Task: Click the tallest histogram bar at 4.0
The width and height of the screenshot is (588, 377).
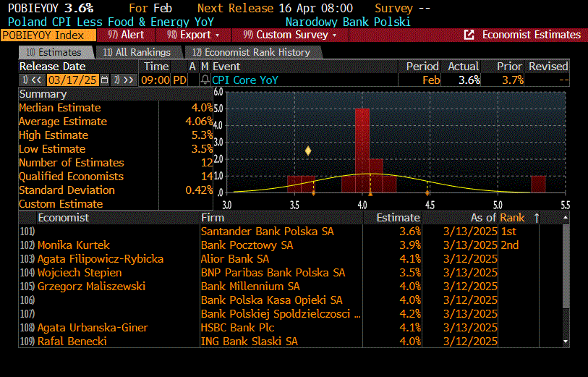Action: tap(362, 151)
